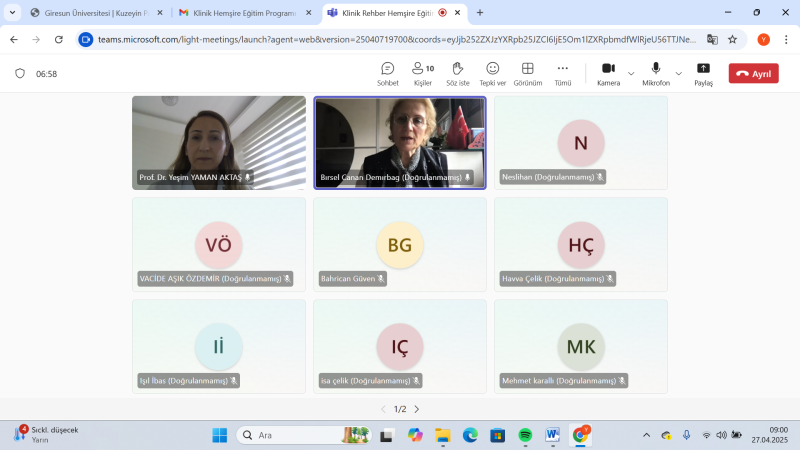
Task: Show the Kişiler participants list
Action: tap(423, 74)
